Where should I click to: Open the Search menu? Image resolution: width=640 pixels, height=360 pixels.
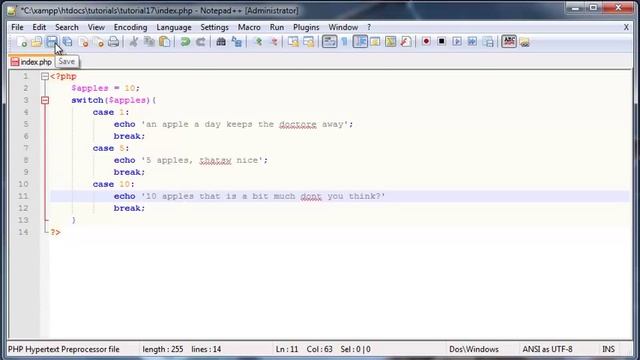(x=67, y=27)
